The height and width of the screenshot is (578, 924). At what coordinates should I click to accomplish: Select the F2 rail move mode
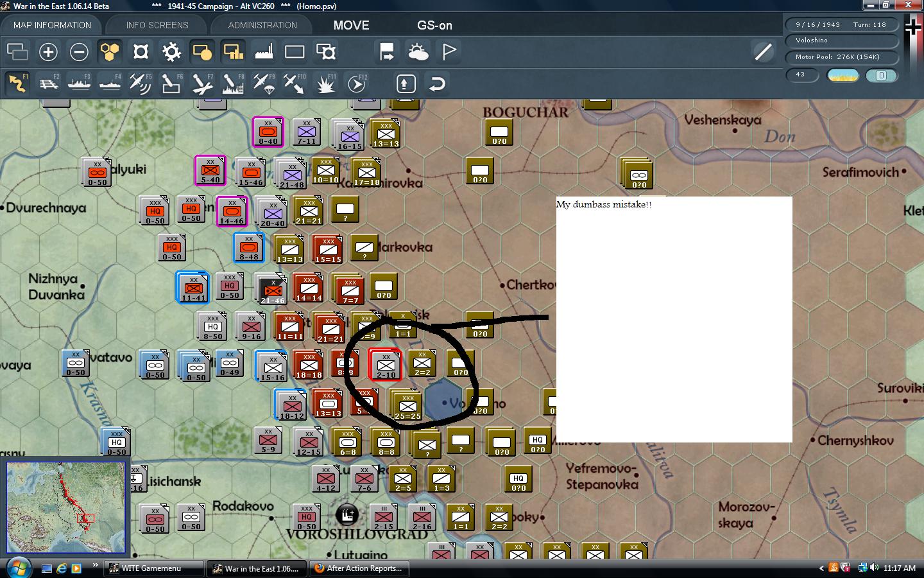48,83
